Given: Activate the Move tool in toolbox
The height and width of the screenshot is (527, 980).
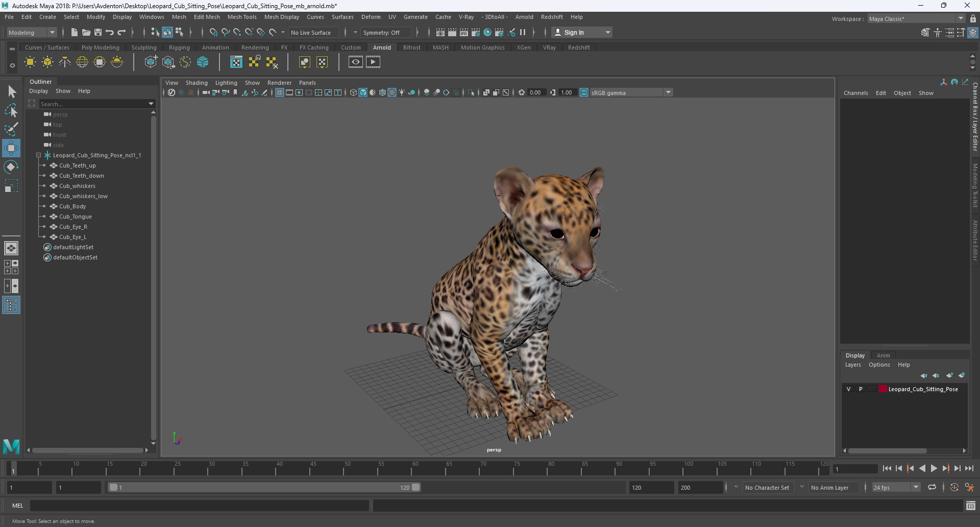Looking at the screenshot, I should click(11, 148).
